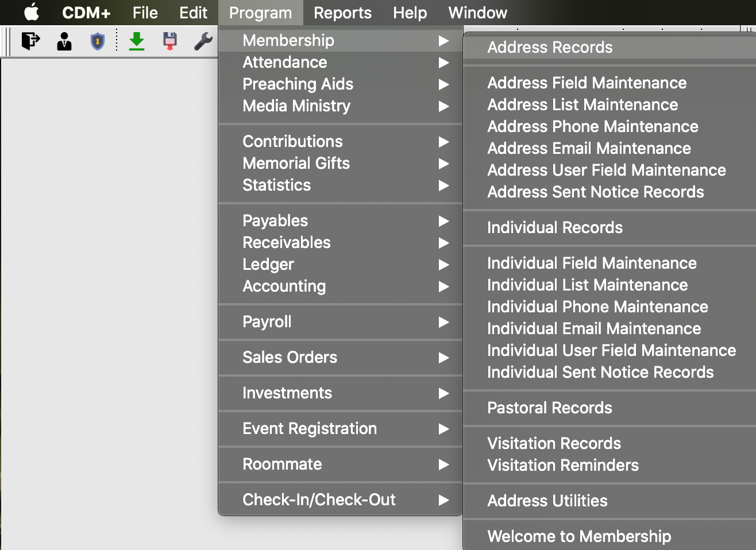Open the Reports menu
The height and width of the screenshot is (550, 756).
(342, 13)
